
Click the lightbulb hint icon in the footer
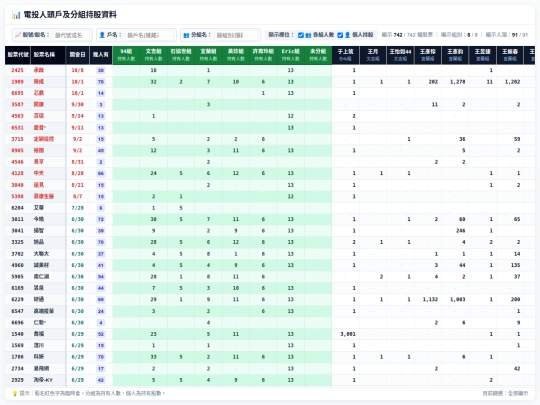[15, 393]
